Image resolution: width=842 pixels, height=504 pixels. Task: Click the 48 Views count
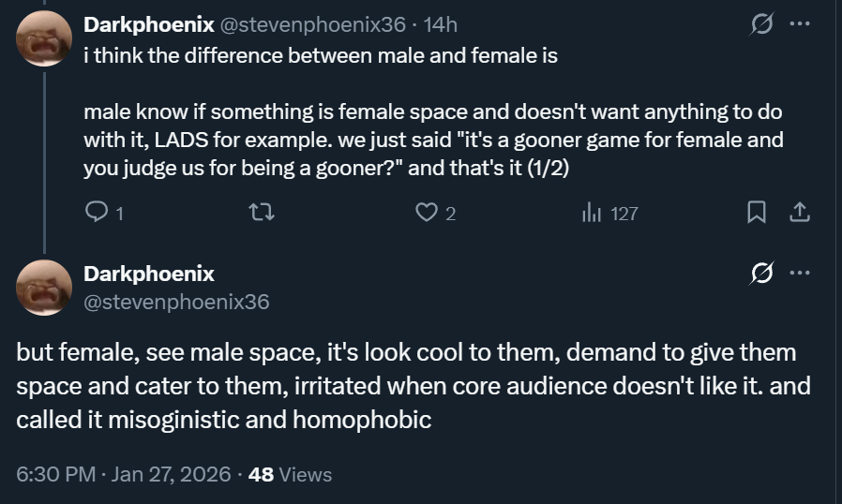tap(291, 475)
